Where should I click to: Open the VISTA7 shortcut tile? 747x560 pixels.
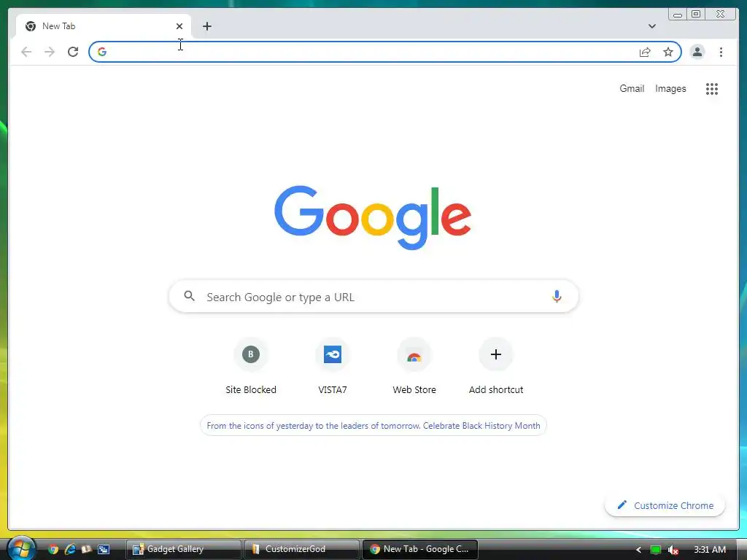click(333, 366)
